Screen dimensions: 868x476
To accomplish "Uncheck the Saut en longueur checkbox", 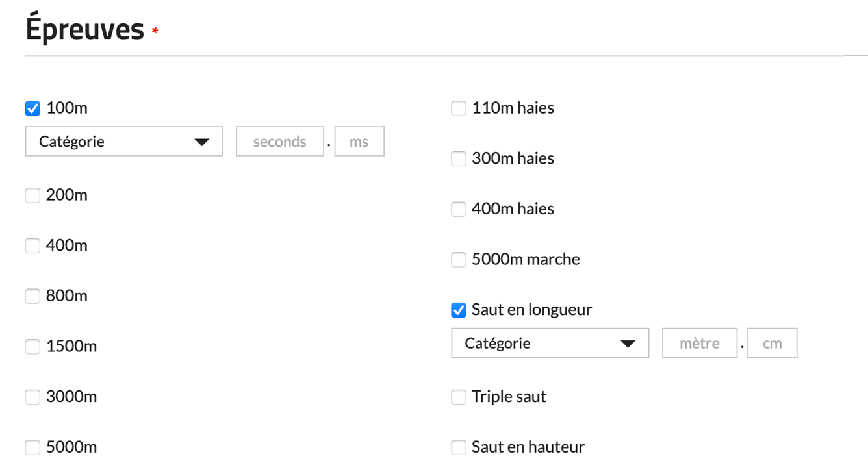I will click(x=459, y=310).
